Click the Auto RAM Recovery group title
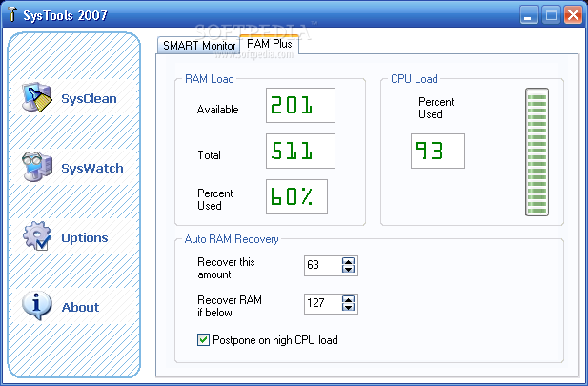Image resolution: width=588 pixels, height=386 pixels. (x=232, y=239)
